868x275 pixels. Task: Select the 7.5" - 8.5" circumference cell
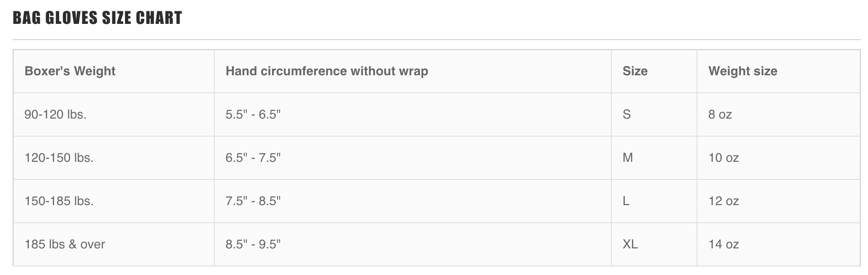(253, 201)
